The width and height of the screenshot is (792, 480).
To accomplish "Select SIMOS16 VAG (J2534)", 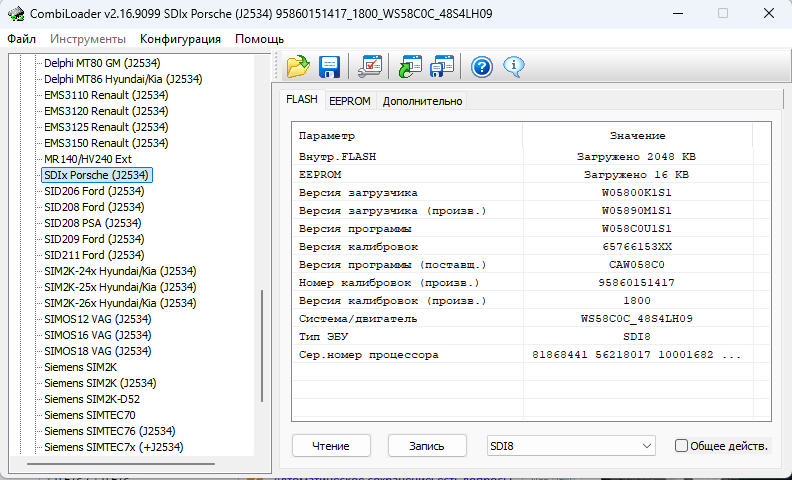I will point(97,335).
